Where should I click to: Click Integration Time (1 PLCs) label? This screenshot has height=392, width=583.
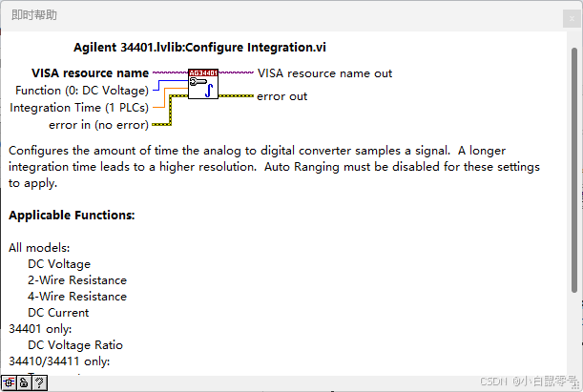[79, 108]
